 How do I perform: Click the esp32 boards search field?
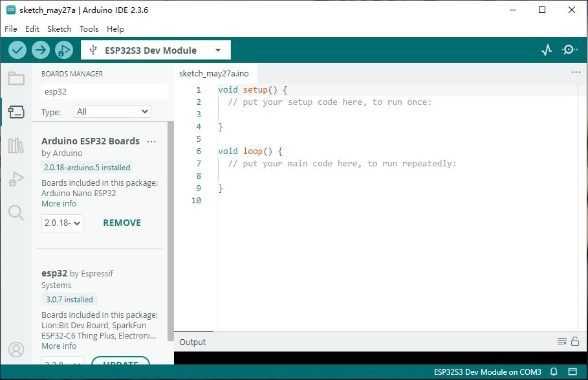[x=104, y=91]
